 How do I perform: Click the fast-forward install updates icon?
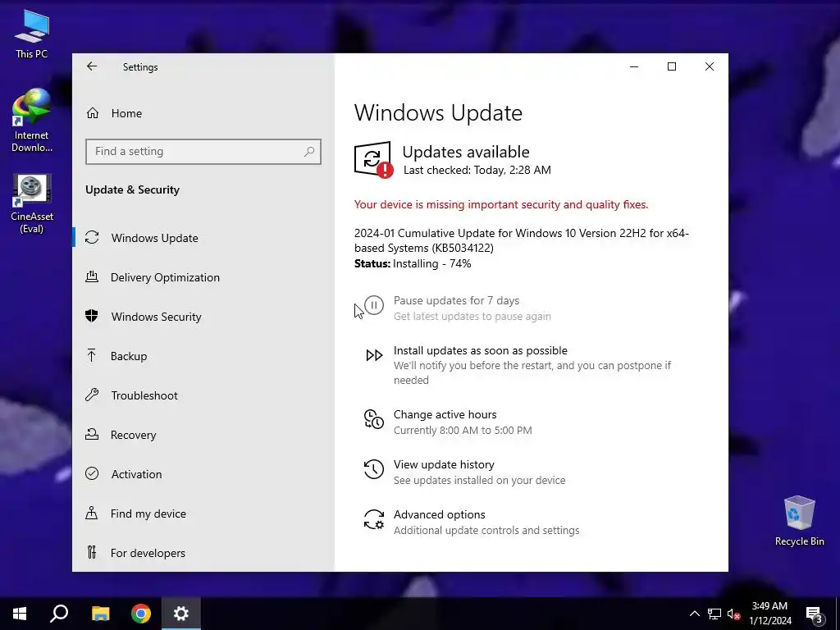374,355
